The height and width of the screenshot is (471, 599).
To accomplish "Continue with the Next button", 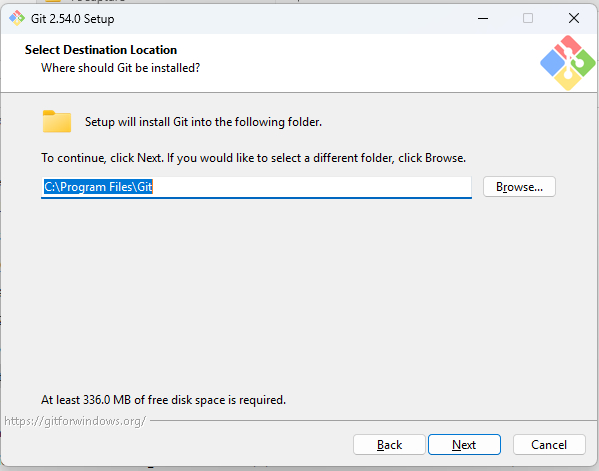I will click(464, 445).
